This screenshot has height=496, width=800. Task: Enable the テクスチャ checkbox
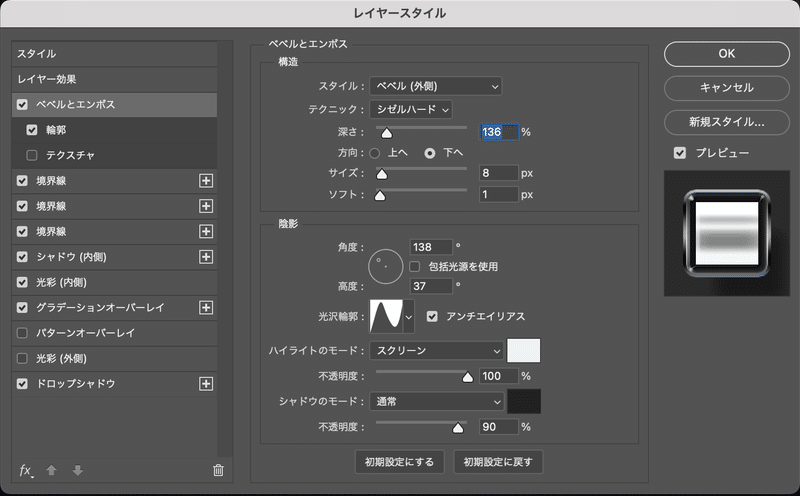pyautogui.click(x=32, y=155)
